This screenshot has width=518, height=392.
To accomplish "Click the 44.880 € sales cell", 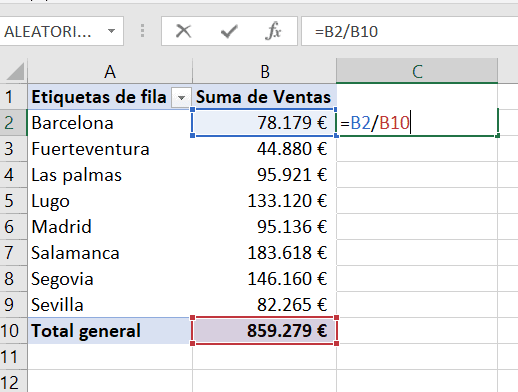I will (x=264, y=149).
